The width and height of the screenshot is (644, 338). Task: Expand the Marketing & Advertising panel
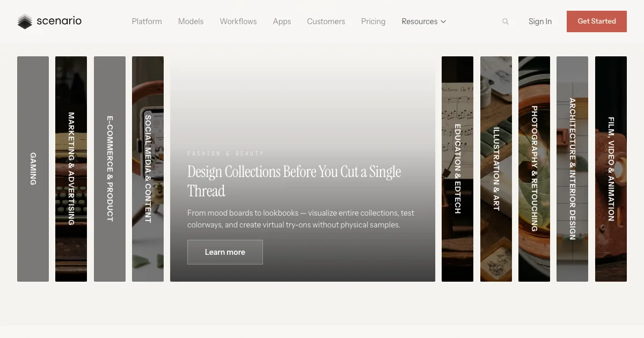click(71, 169)
